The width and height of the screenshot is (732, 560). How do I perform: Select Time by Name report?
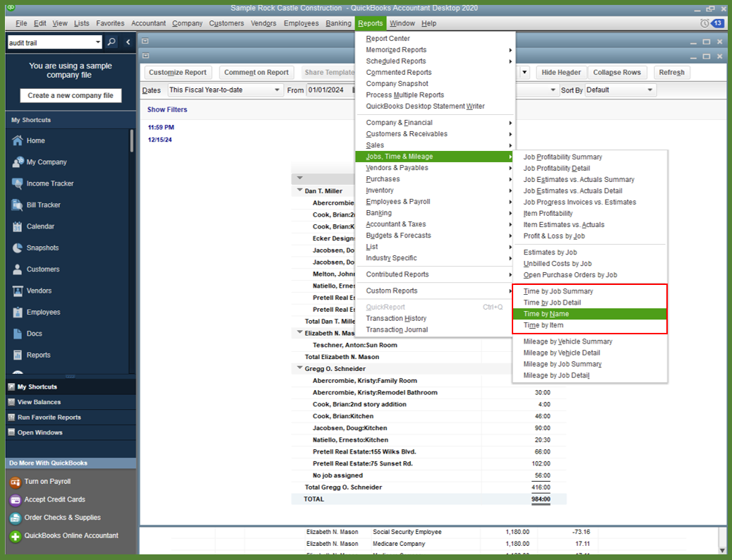coord(589,314)
